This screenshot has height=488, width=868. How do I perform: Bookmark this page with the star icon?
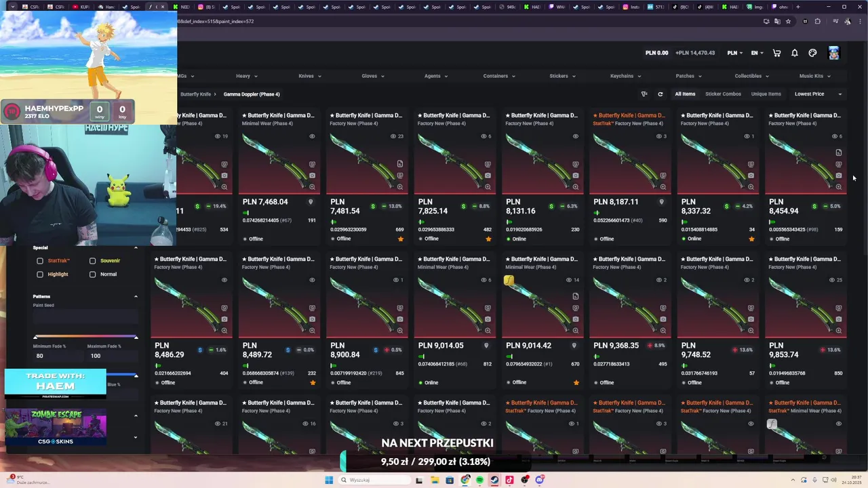pos(788,21)
